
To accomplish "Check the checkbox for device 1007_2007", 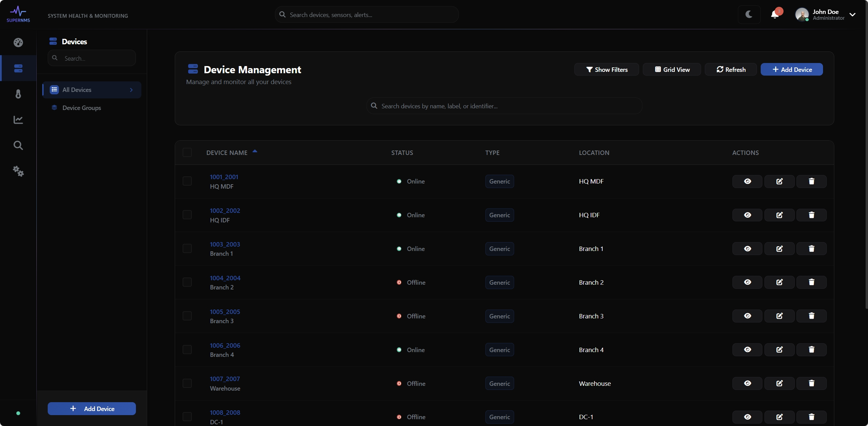I will tap(187, 383).
